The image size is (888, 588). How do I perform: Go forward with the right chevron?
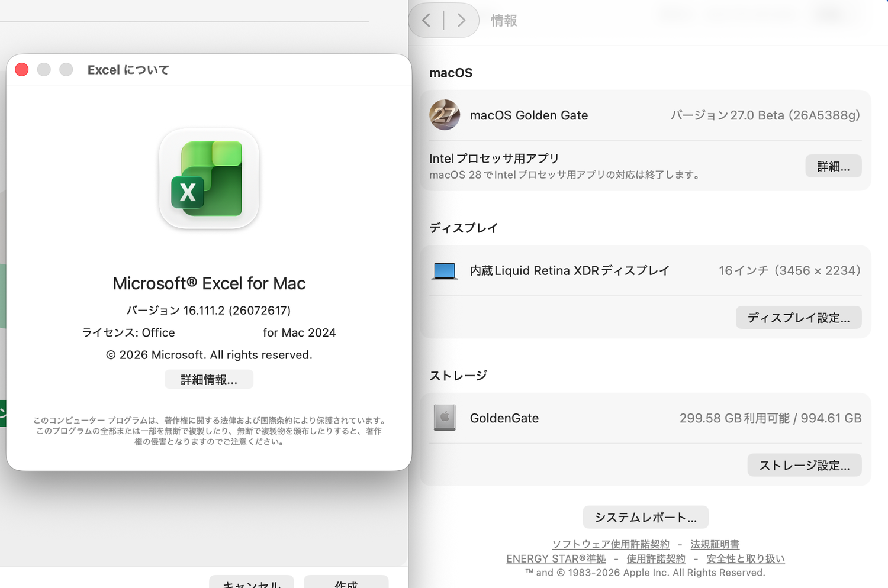point(461,20)
